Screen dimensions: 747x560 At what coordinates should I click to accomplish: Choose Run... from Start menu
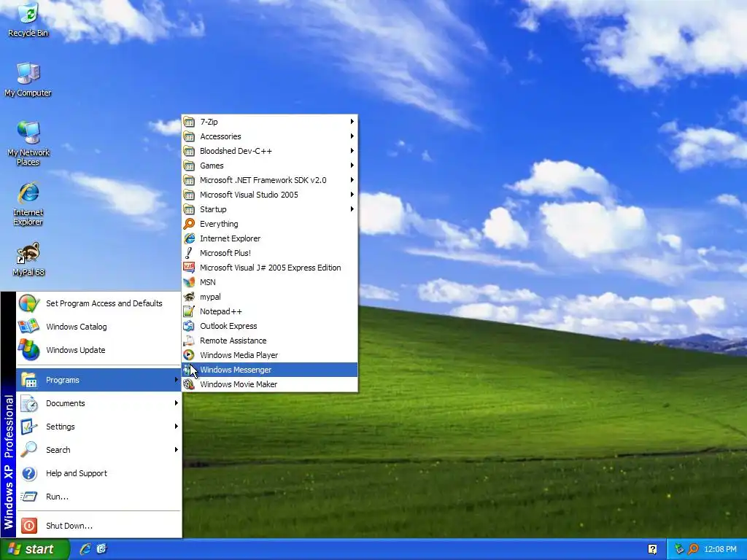coord(98,497)
